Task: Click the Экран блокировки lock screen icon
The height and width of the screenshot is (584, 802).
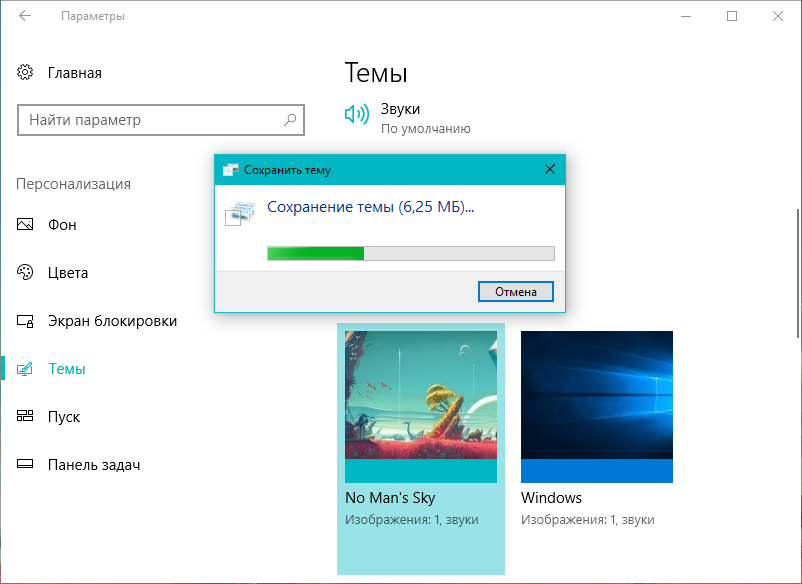Action: [x=25, y=321]
